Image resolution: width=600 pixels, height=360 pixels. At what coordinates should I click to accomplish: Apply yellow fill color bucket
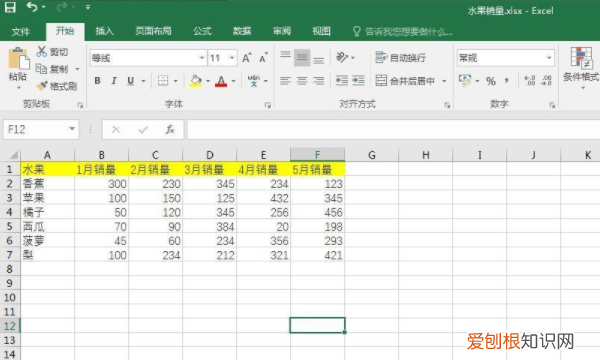point(196,81)
